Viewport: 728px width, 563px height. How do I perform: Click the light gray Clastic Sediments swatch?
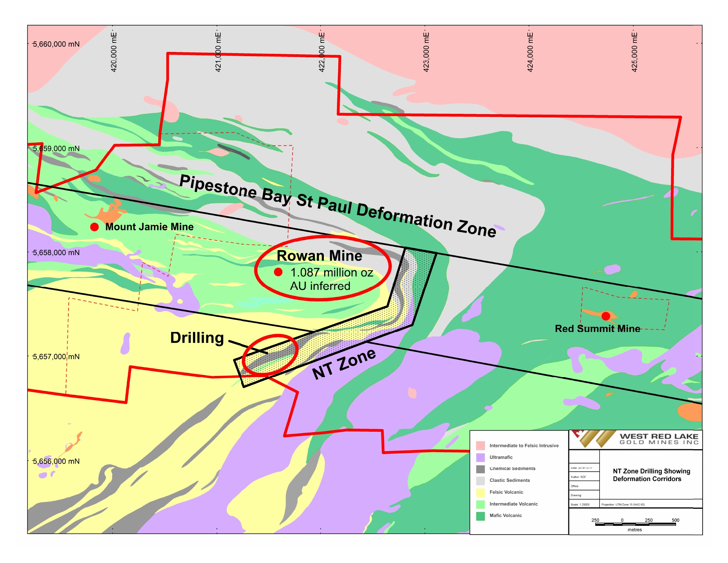point(480,481)
